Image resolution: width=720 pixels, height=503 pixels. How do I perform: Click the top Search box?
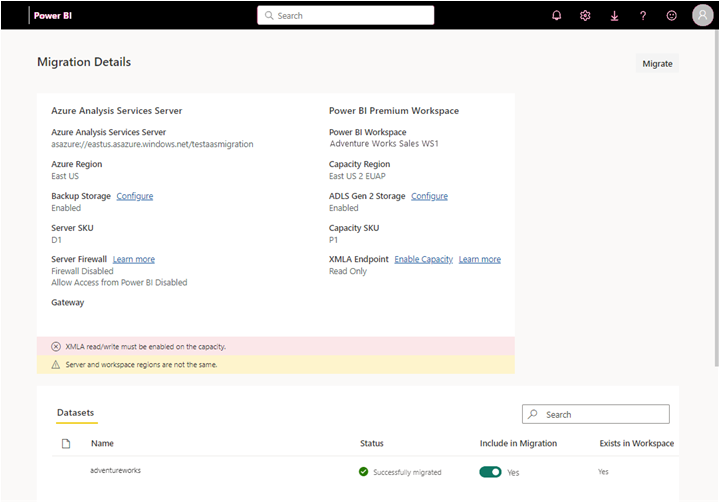coord(345,16)
